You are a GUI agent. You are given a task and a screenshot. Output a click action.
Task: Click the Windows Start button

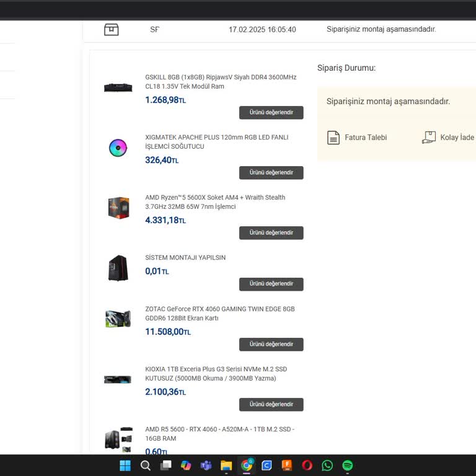tap(125, 465)
